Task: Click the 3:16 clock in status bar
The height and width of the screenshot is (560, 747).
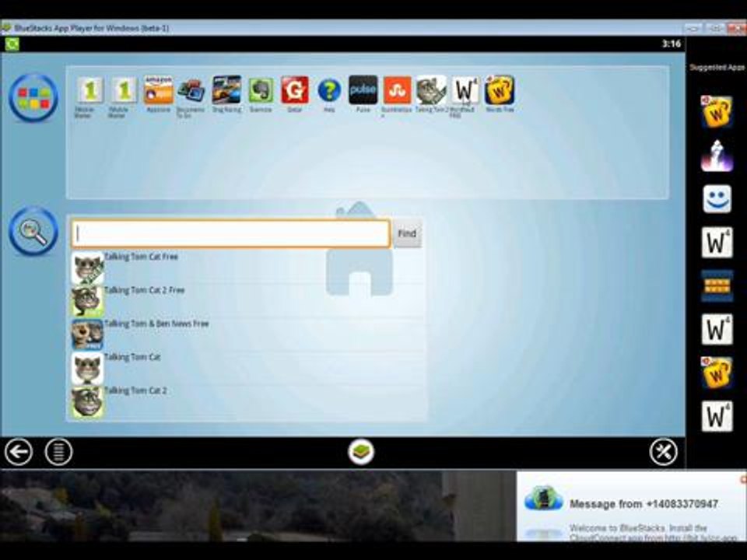Action: coord(672,44)
